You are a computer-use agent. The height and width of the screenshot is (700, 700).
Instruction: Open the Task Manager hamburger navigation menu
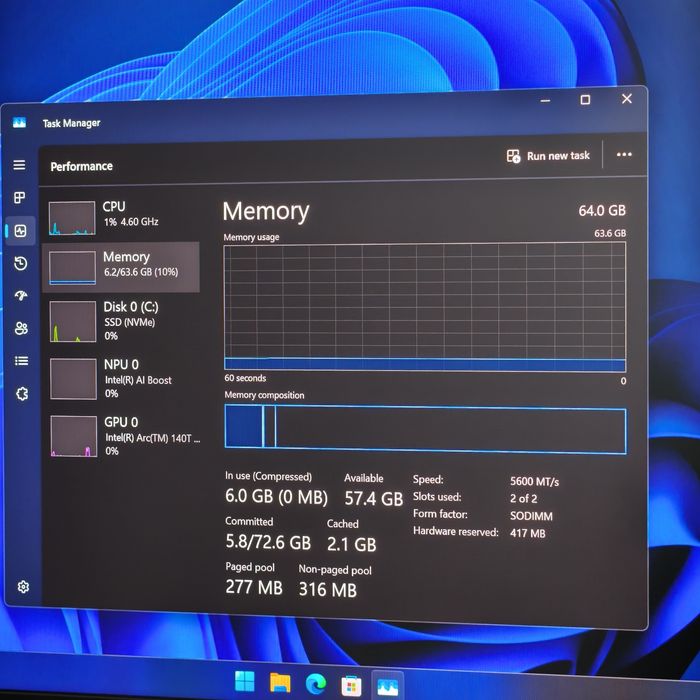coord(19,165)
